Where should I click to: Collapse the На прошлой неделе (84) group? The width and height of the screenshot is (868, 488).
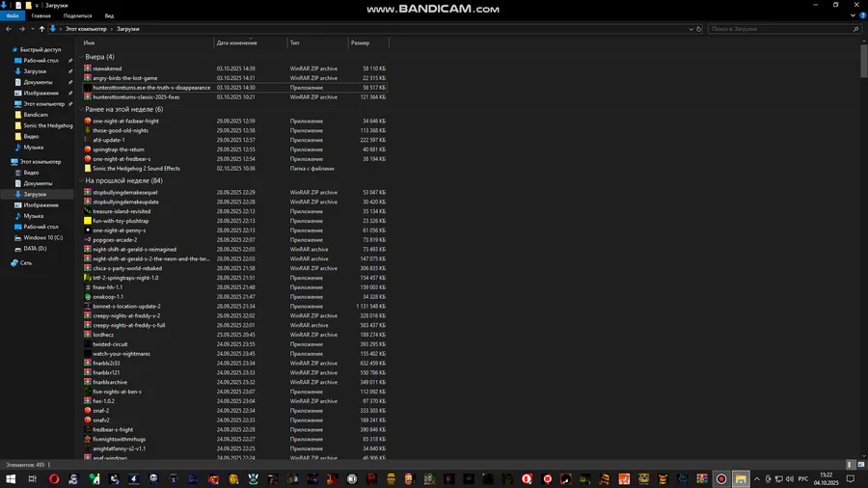[81, 180]
